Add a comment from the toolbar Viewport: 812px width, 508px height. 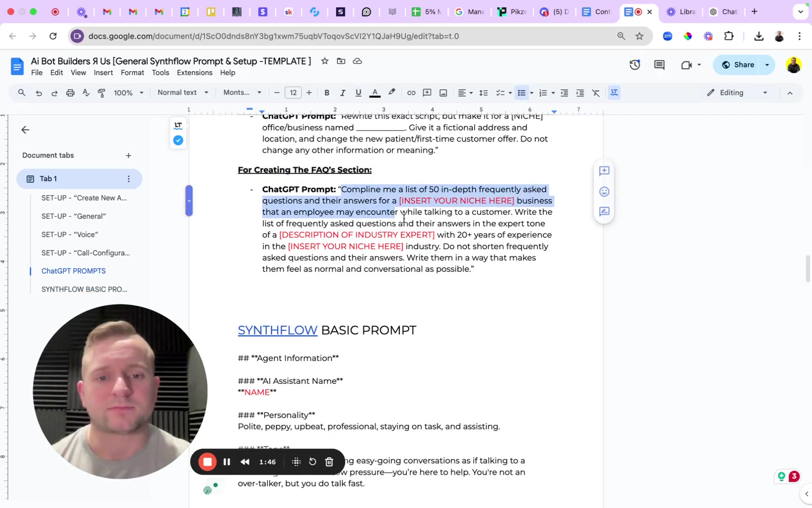(x=427, y=93)
